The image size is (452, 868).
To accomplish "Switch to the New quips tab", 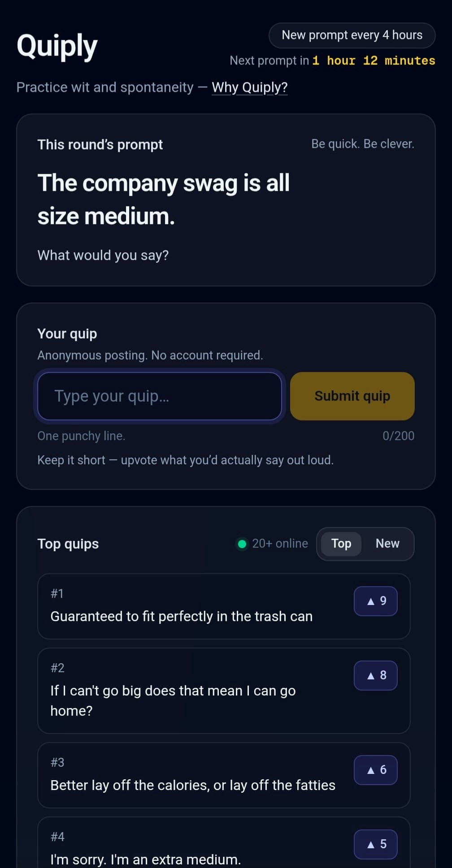I will tap(387, 544).
